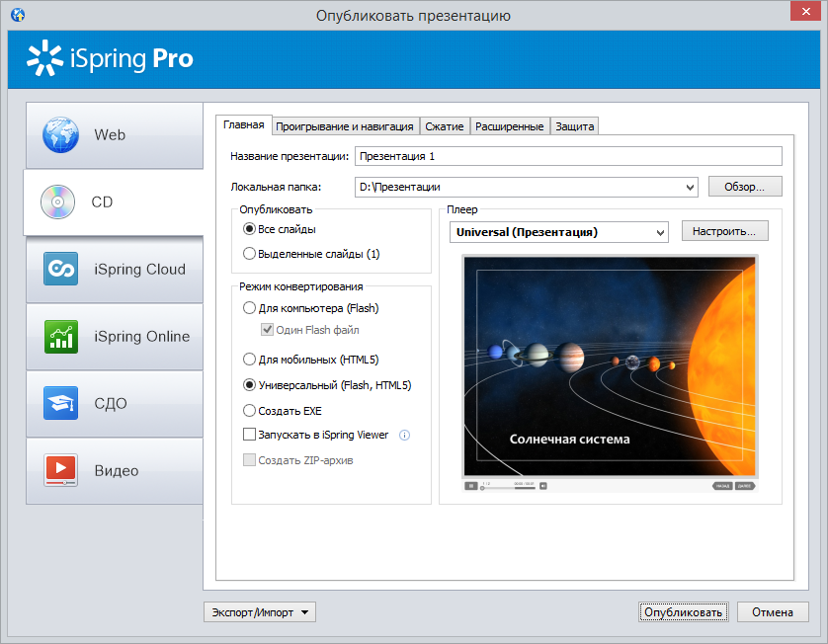
Task: Select the CD disc icon
Action: pos(57,201)
